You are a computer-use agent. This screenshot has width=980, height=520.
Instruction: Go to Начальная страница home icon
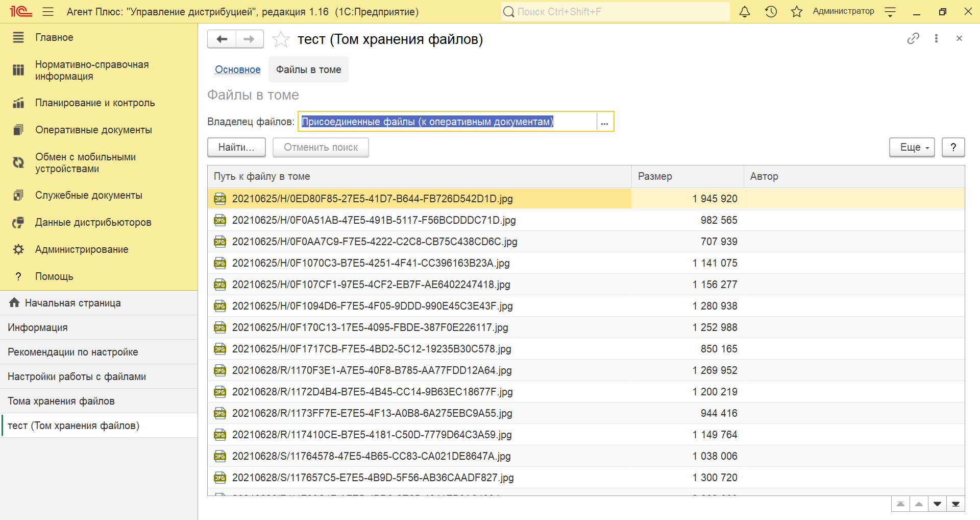[14, 302]
